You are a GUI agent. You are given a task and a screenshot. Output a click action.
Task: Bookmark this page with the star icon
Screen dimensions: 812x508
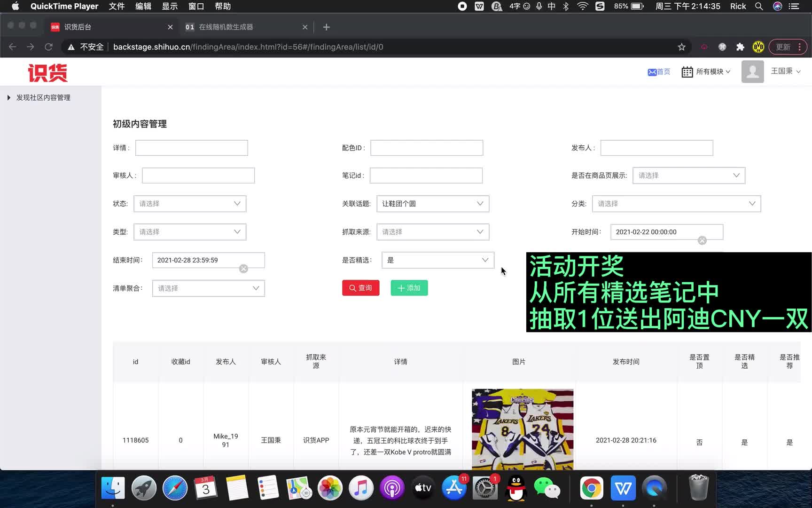pos(681,47)
